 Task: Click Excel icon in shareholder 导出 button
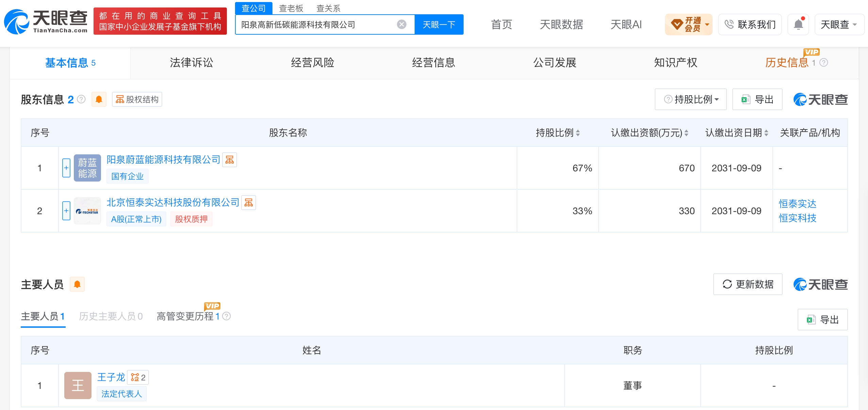click(x=746, y=99)
